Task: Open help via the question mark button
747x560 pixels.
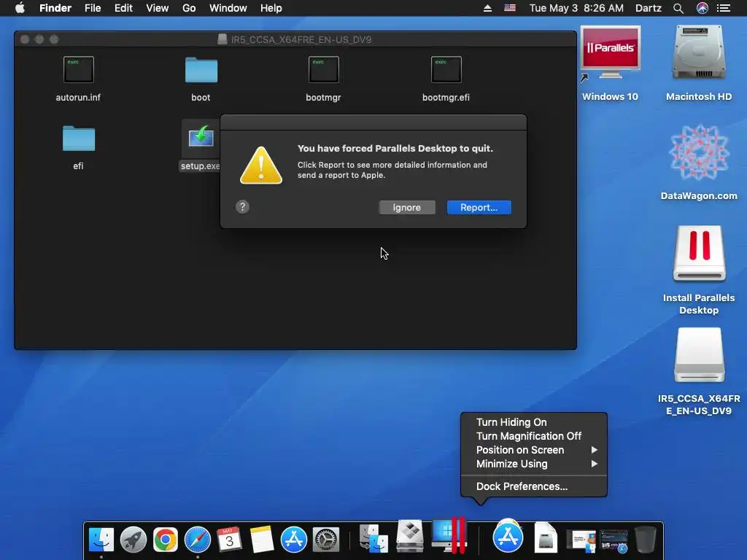Action: coord(242,206)
